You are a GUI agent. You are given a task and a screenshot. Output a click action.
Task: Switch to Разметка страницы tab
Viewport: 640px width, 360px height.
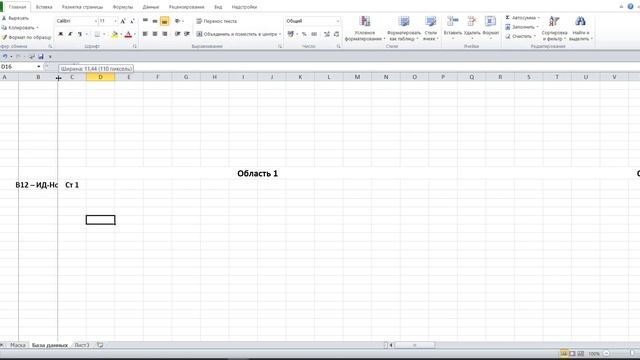tap(82, 7)
